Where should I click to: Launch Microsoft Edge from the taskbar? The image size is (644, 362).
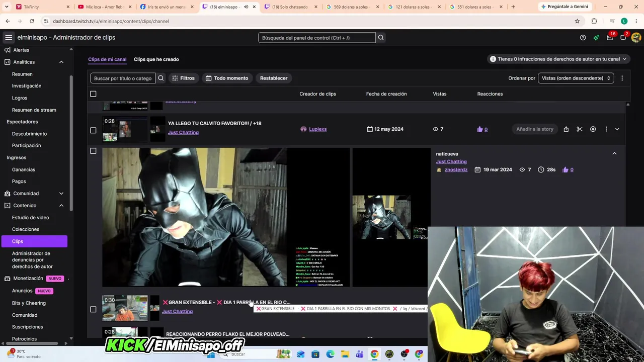(330, 354)
